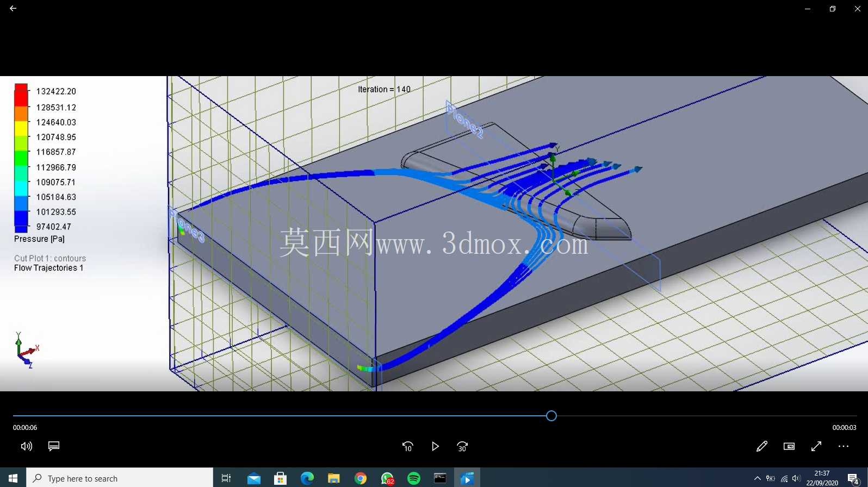The image size is (868, 487).
Task: Open the terminal window from taskbar
Action: 441,478
